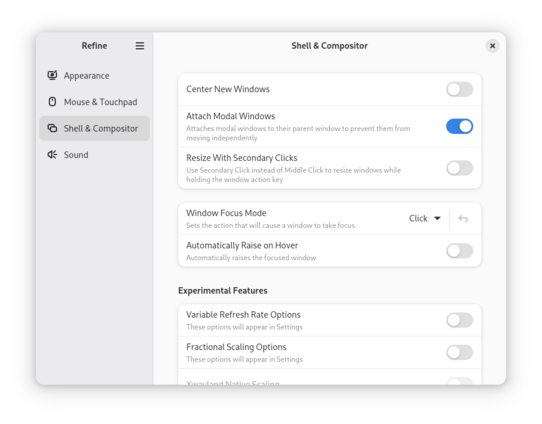
Task: Click the Shell & Compositor windows icon
Action: [52, 128]
